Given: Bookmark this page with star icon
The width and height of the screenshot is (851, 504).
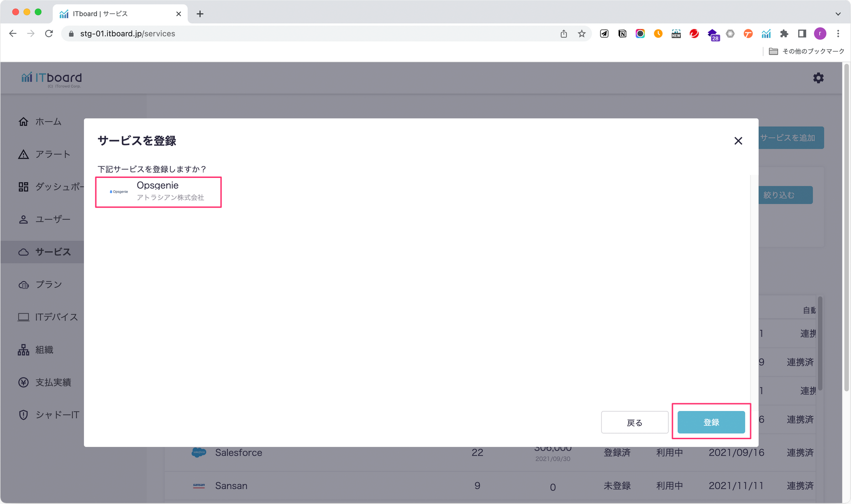Looking at the screenshot, I should tap(582, 34).
